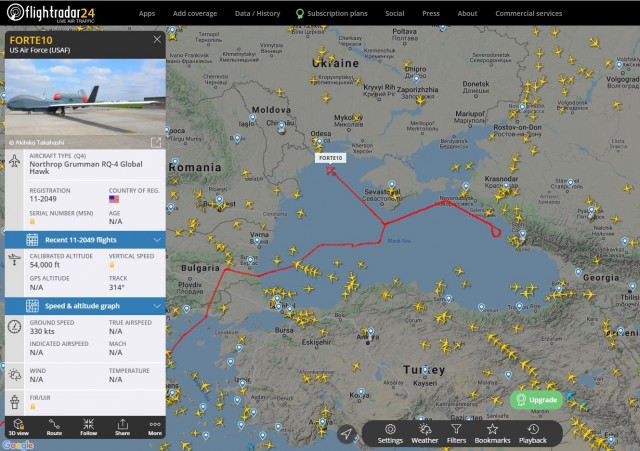Open Commercial services menu
This screenshot has height=451, width=640.
click(529, 13)
